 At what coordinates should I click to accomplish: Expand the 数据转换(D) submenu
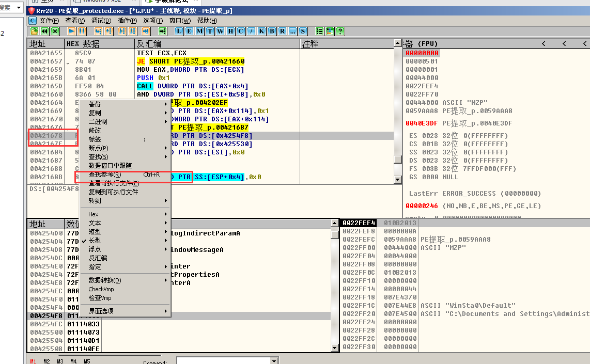125,280
